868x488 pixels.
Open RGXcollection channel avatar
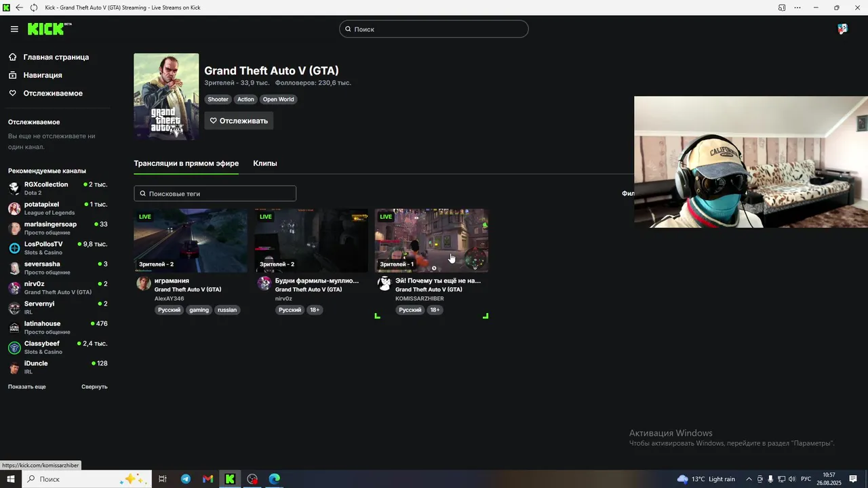pyautogui.click(x=14, y=188)
